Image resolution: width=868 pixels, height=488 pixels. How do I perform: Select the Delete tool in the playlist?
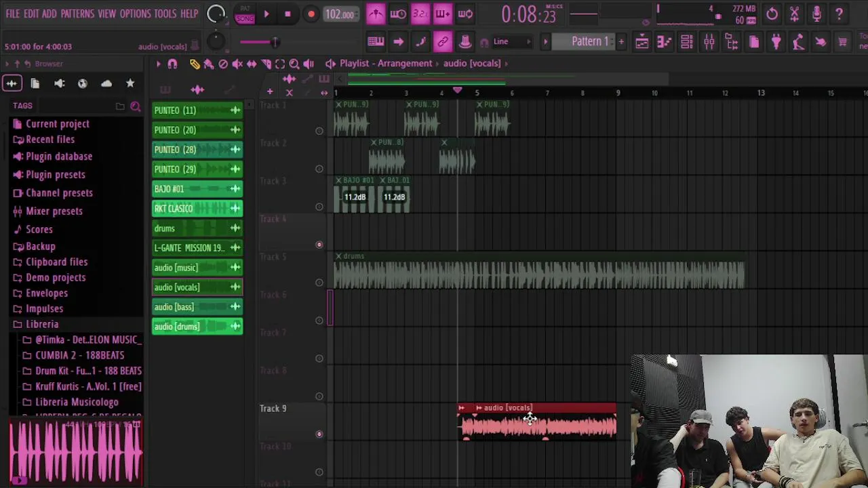click(x=223, y=64)
